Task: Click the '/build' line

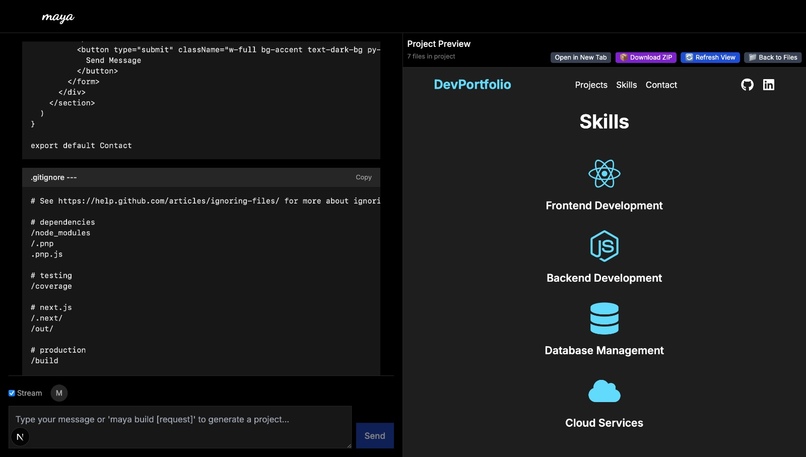Action: click(44, 361)
